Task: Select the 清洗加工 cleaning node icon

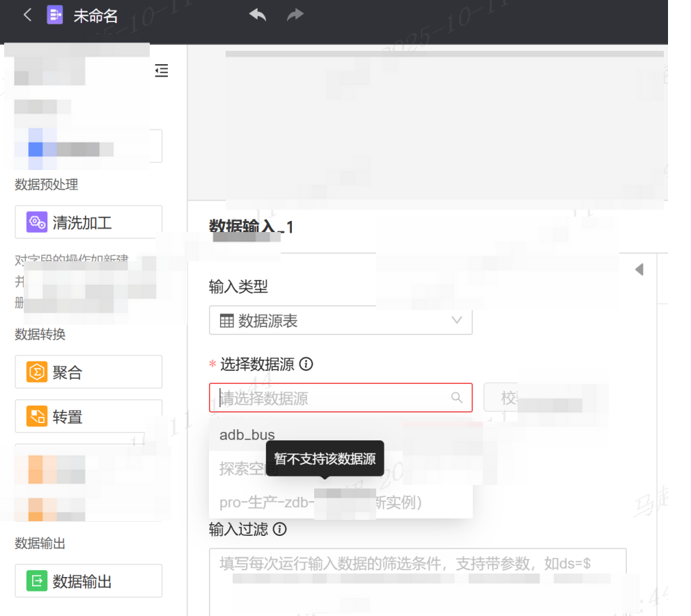Action: click(x=37, y=223)
